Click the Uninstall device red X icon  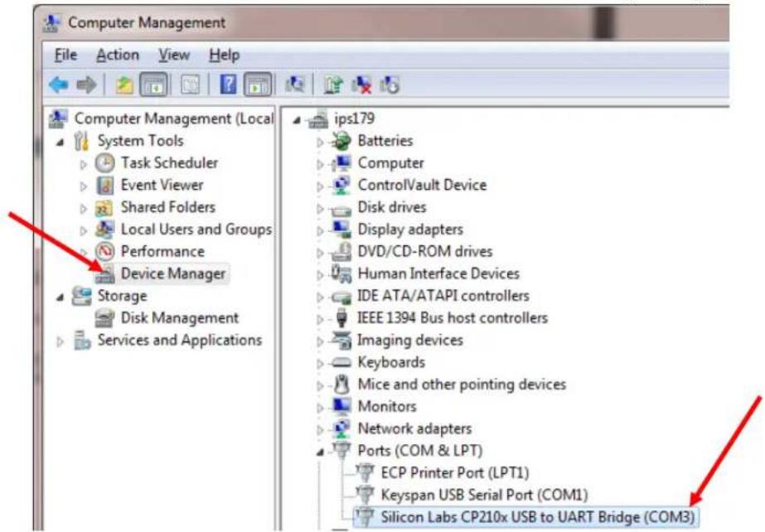point(362,85)
